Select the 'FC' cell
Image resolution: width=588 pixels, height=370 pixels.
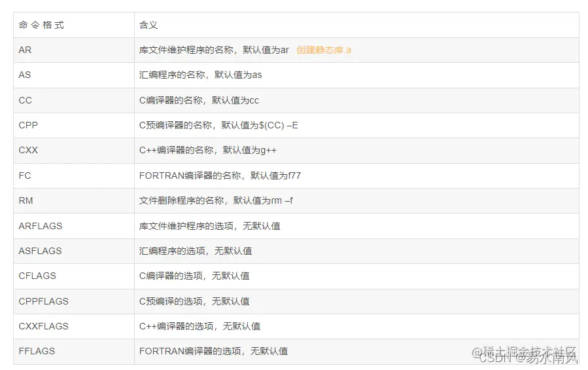pyautogui.click(x=74, y=176)
